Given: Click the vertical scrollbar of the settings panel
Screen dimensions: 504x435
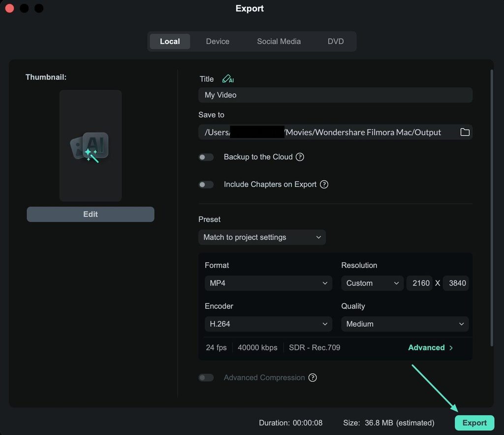Looking at the screenshot, I should click(492, 208).
